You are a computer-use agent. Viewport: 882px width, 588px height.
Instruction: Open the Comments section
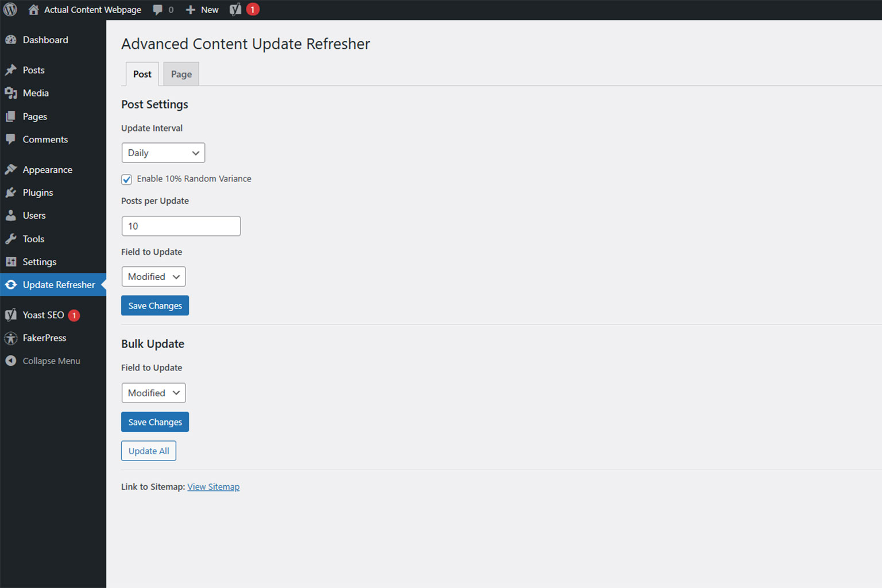coord(44,139)
